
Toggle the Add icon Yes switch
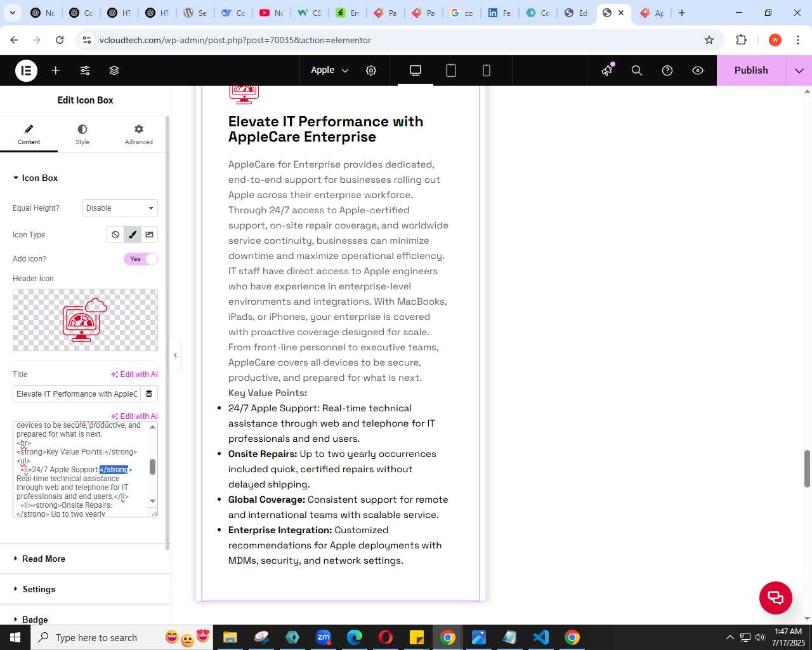point(141,259)
